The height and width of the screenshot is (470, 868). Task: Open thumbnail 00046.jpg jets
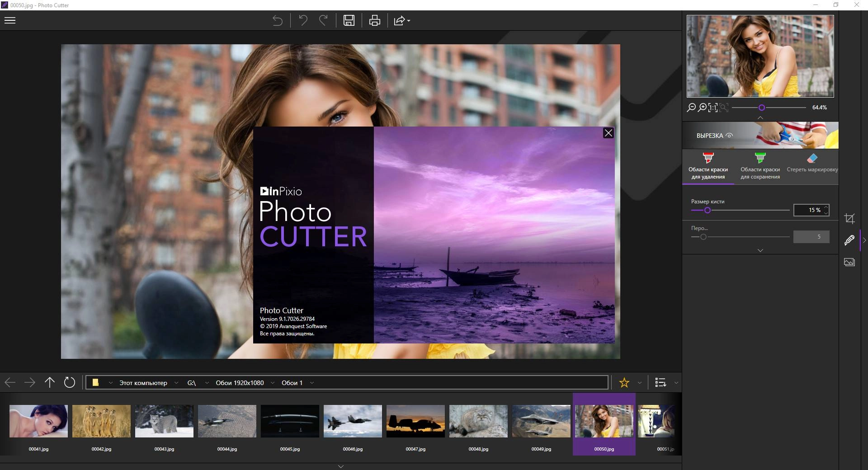[353, 421]
